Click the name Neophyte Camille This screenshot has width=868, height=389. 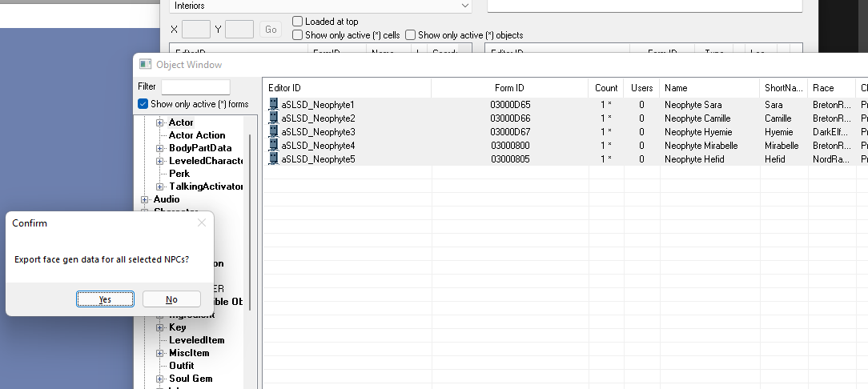click(x=697, y=118)
